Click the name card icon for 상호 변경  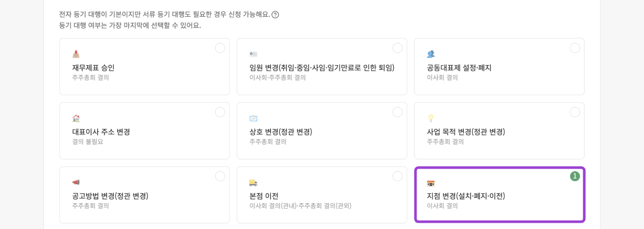pos(253,118)
